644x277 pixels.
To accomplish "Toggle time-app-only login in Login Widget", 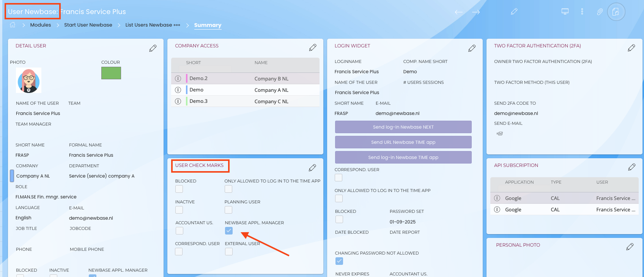I will pos(339,198).
